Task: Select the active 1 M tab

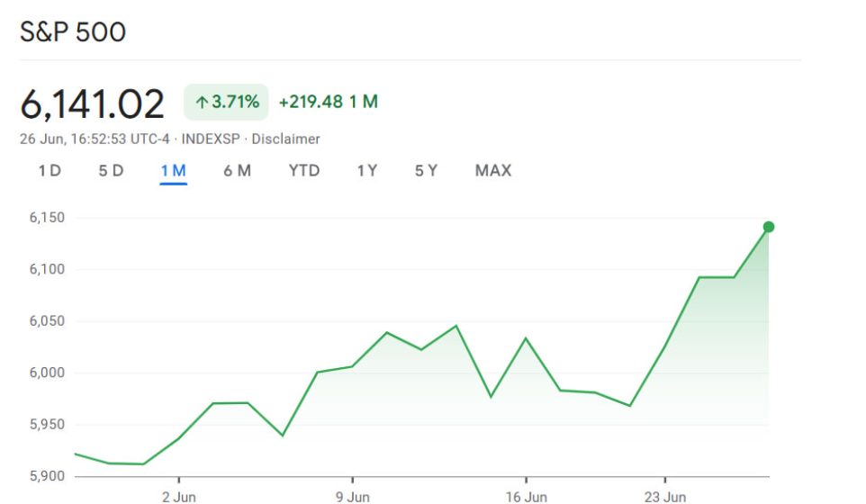Action: click(174, 171)
